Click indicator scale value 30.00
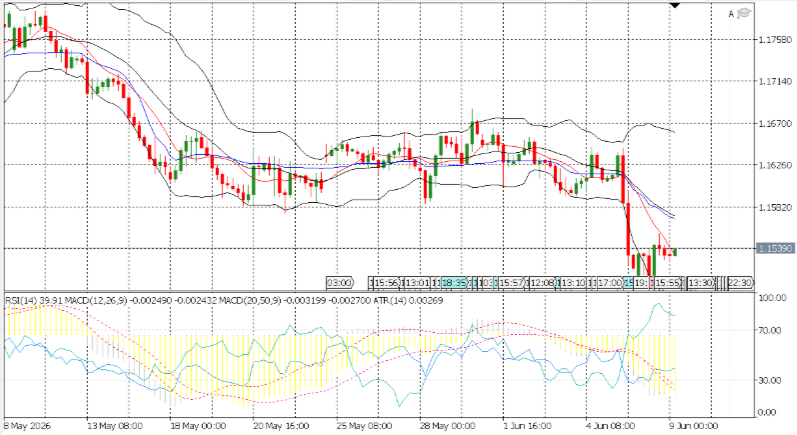Screen dimensions: 797x435 click(770, 380)
